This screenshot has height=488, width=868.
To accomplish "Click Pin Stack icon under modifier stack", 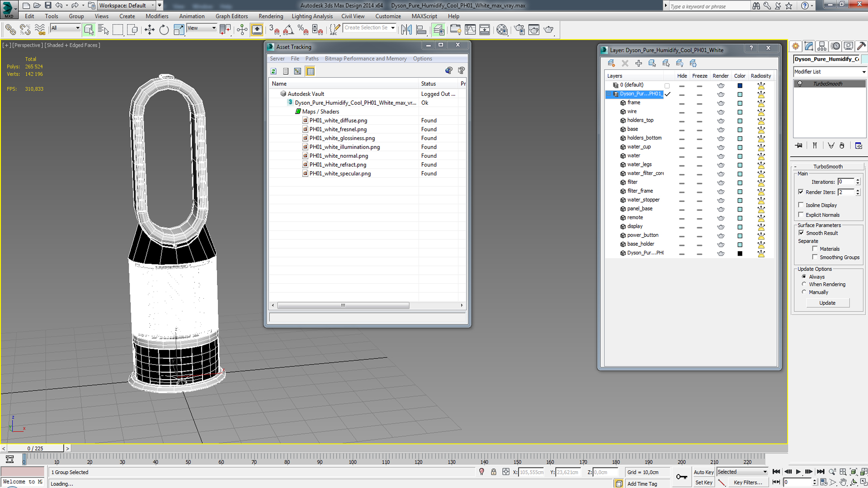I will point(799,145).
